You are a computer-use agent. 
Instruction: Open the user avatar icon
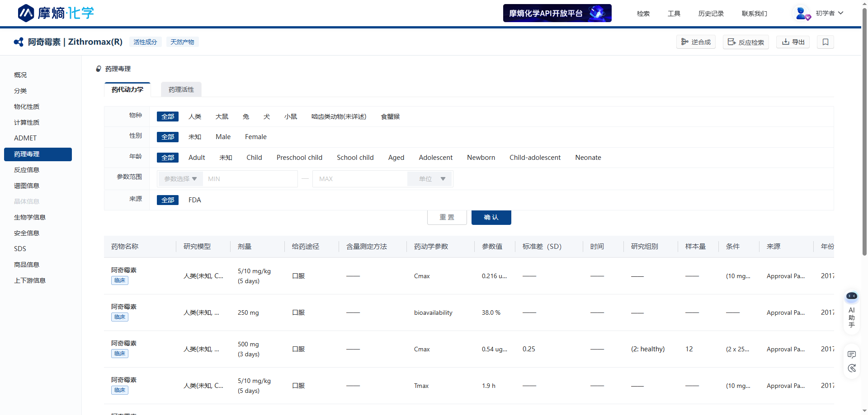[802, 13]
